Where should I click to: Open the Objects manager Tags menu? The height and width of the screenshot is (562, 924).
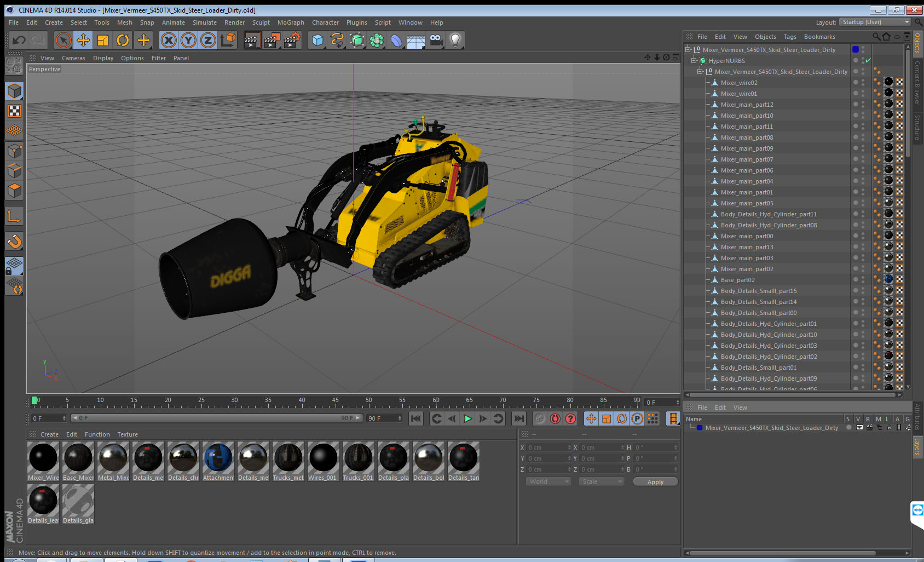coord(790,37)
